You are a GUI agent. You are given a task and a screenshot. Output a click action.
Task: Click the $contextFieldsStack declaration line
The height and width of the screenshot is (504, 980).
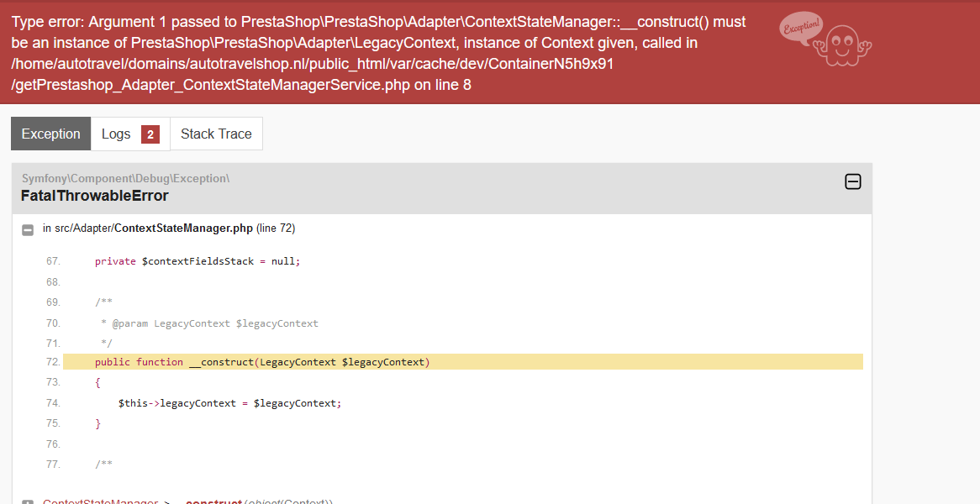click(x=198, y=261)
